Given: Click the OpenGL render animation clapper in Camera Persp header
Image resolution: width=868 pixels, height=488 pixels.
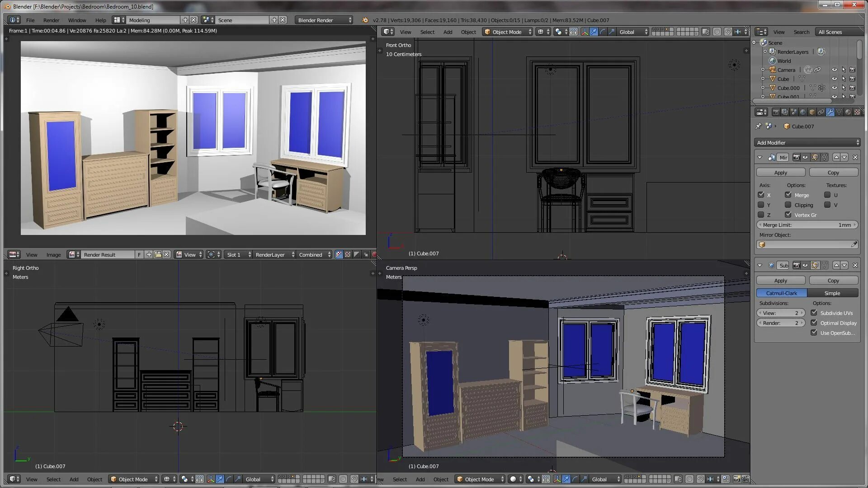Looking at the screenshot, I should tap(745, 479).
